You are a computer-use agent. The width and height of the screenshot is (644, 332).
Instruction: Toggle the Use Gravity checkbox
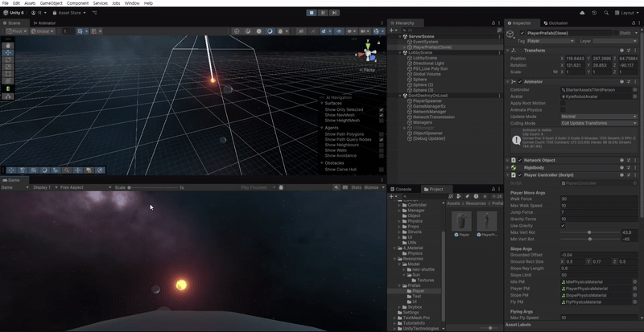(x=563, y=225)
